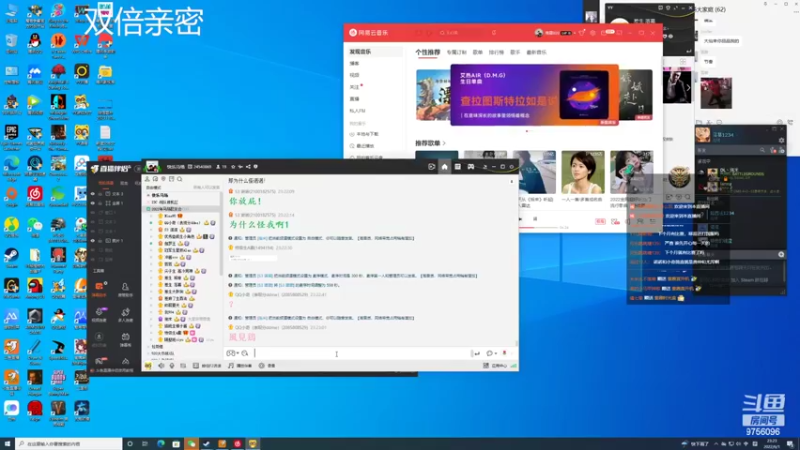This screenshot has height=450, width=800.
Task: Switch to the 歌手 tab
Action: click(x=515, y=52)
